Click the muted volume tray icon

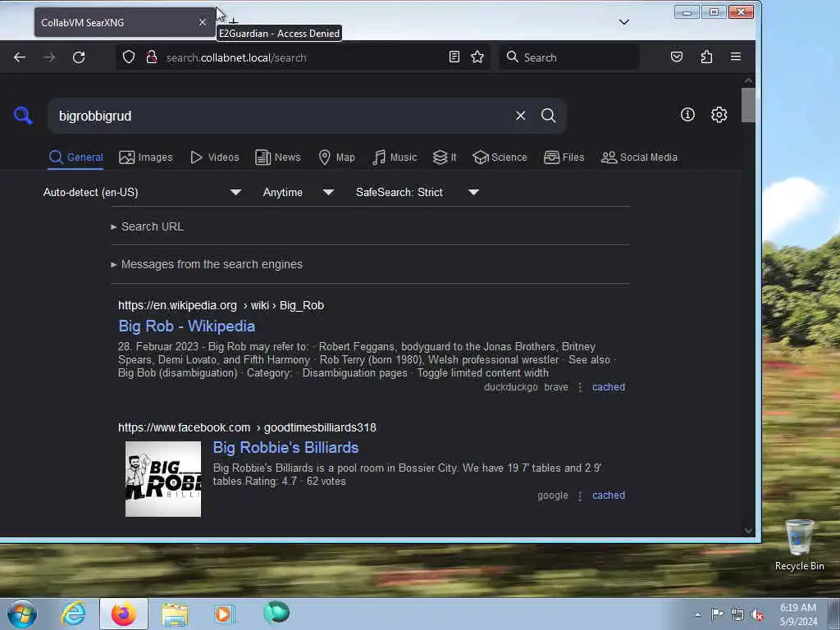(x=757, y=615)
